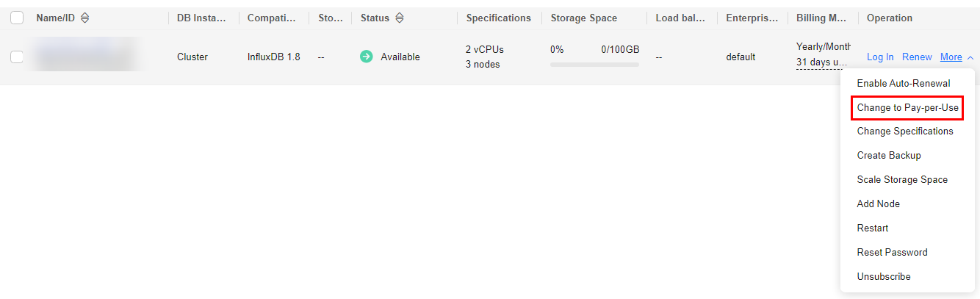Viewport: 980px width, 299px height.
Task: Click Unsubscribe in the dropdown menu
Action: click(x=884, y=276)
